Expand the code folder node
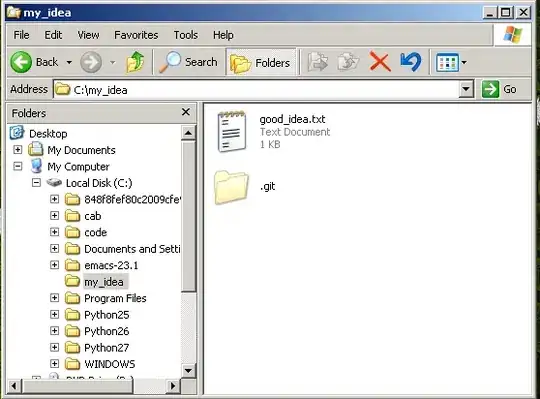This screenshot has width=540, height=399. pyautogui.click(x=54, y=232)
